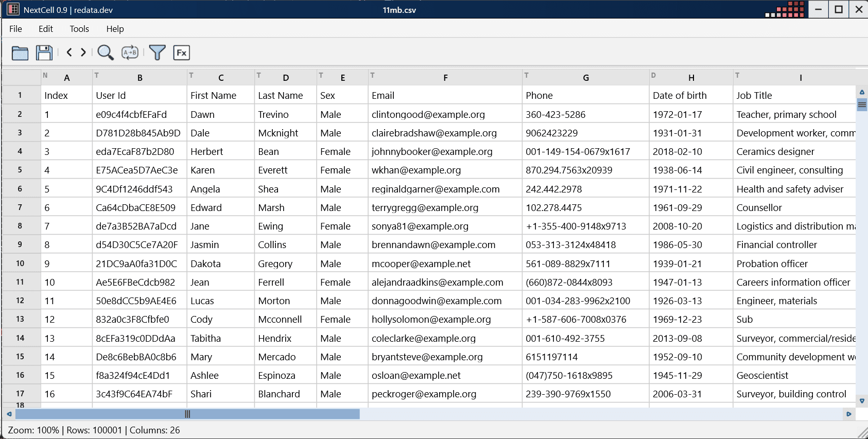Click the horizontal scrollbar right arrow
The image size is (868, 439).
(x=849, y=414)
